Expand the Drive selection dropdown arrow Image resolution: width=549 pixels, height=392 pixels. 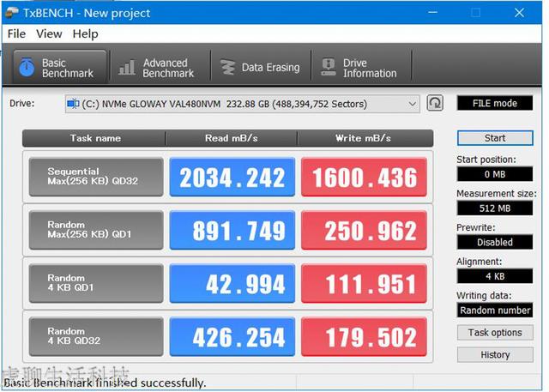pos(413,104)
